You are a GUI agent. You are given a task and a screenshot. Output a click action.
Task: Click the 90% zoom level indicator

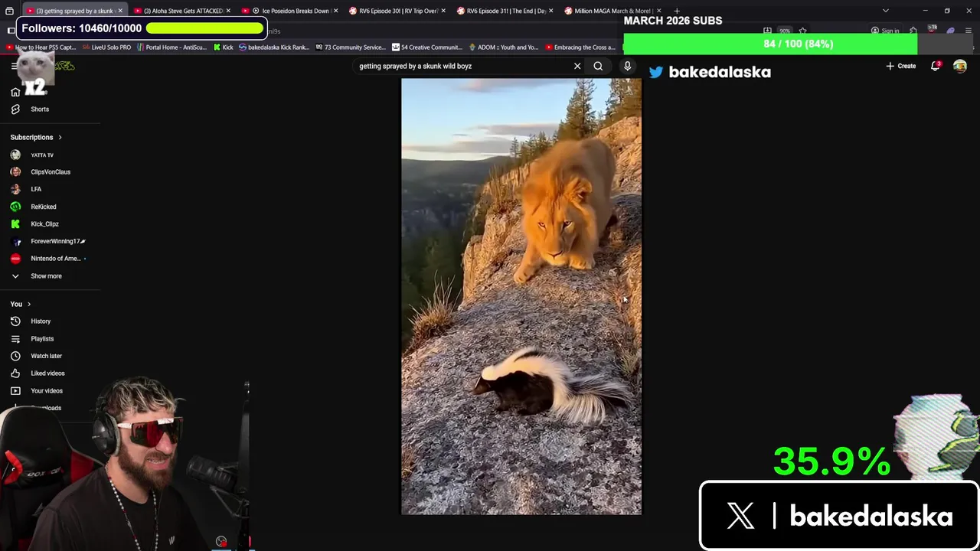click(x=784, y=31)
